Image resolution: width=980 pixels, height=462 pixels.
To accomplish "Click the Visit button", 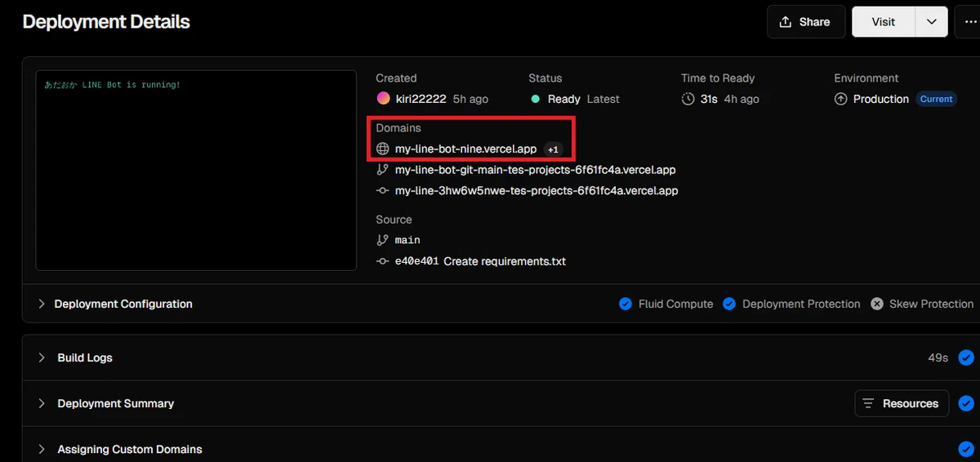I will tap(884, 22).
